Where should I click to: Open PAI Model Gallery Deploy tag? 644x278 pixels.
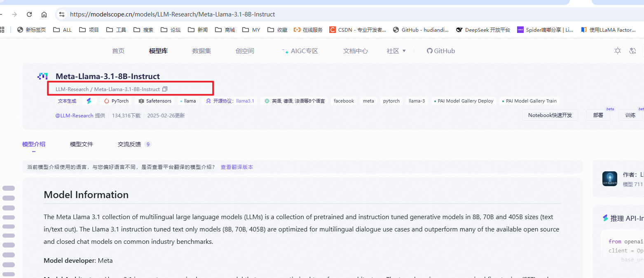pos(464,101)
